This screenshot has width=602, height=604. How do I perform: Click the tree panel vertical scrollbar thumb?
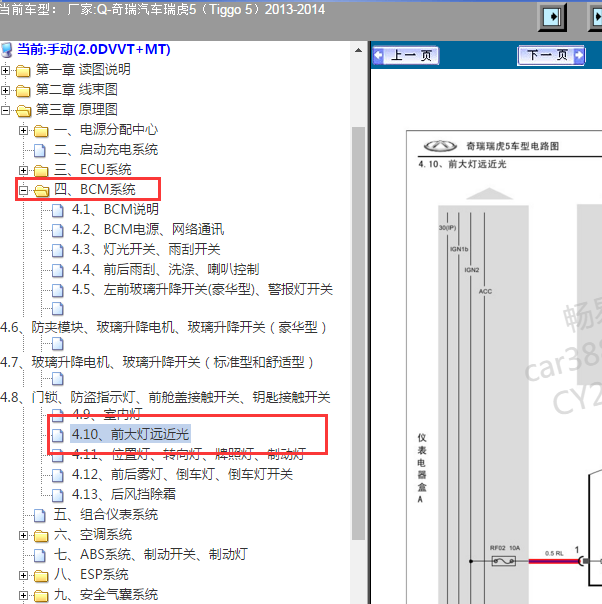pos(359,334)
